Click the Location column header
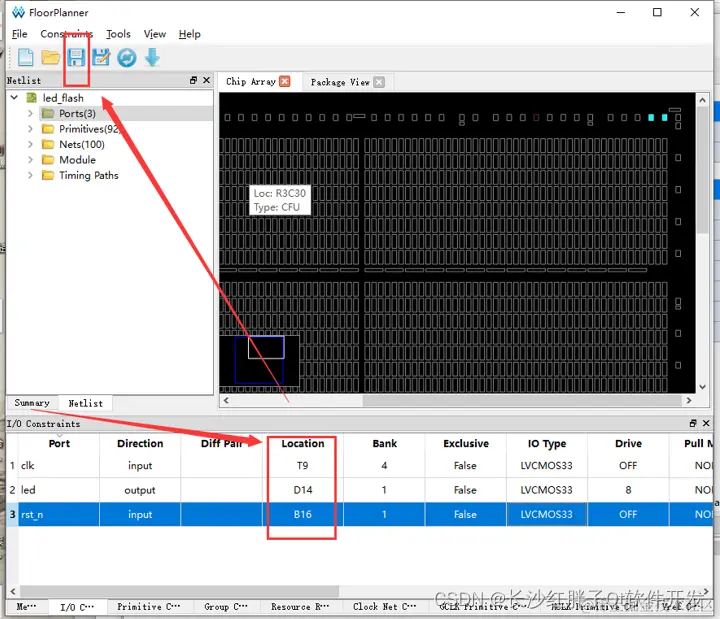Image resolution: width=720 pixels, height=619 pixels. pos(303,444)
